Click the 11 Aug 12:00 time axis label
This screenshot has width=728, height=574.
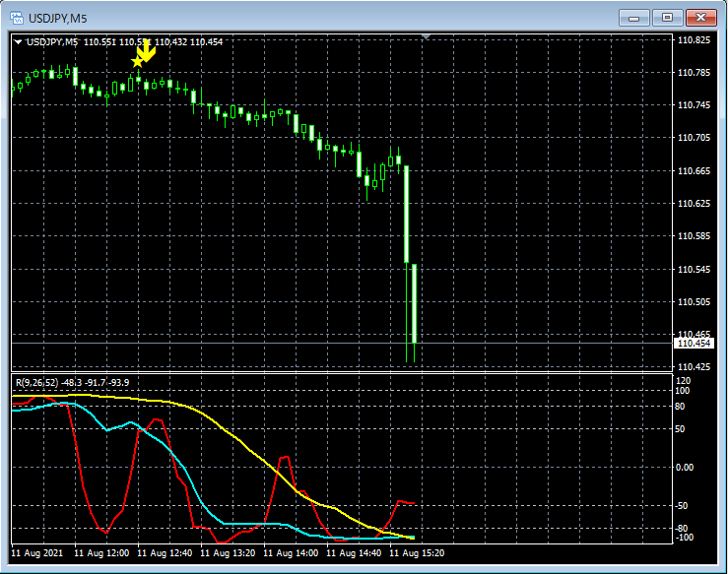103,553
